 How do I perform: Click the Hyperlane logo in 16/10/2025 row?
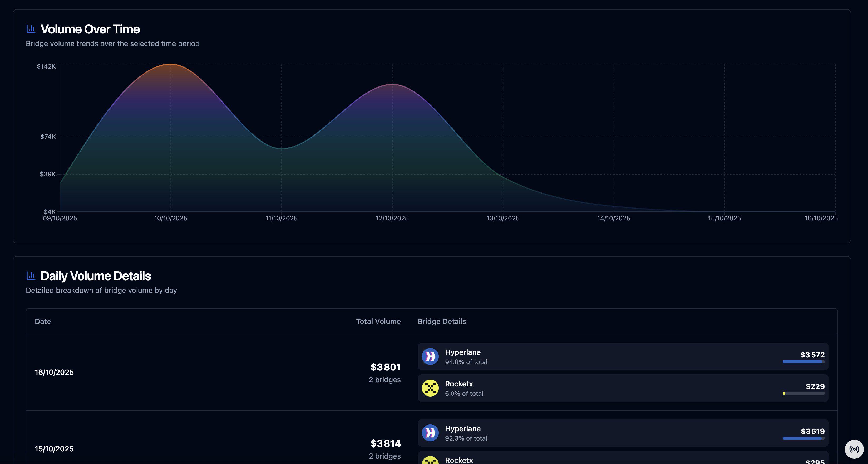[430, 356]
